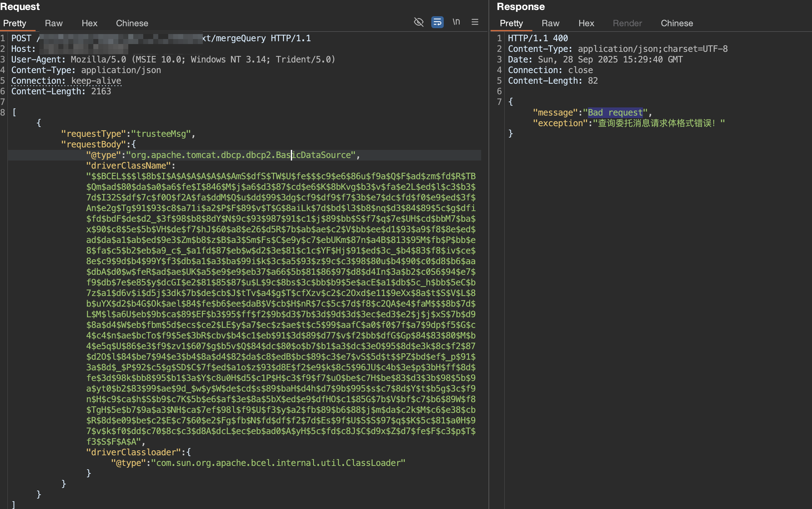Image resolution: width=812 pixels, height=509 pixels.
Task: Open the Request Chinese tab
Action: 132,23
